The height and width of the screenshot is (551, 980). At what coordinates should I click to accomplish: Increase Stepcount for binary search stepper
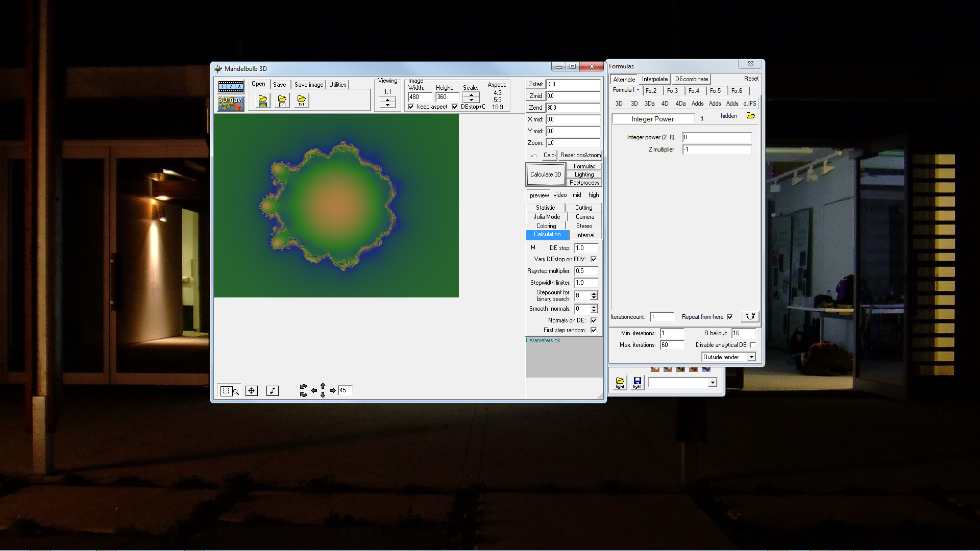594,293
